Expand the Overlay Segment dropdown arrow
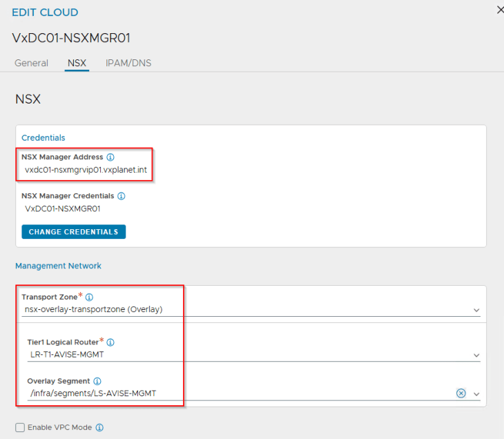 476,393
